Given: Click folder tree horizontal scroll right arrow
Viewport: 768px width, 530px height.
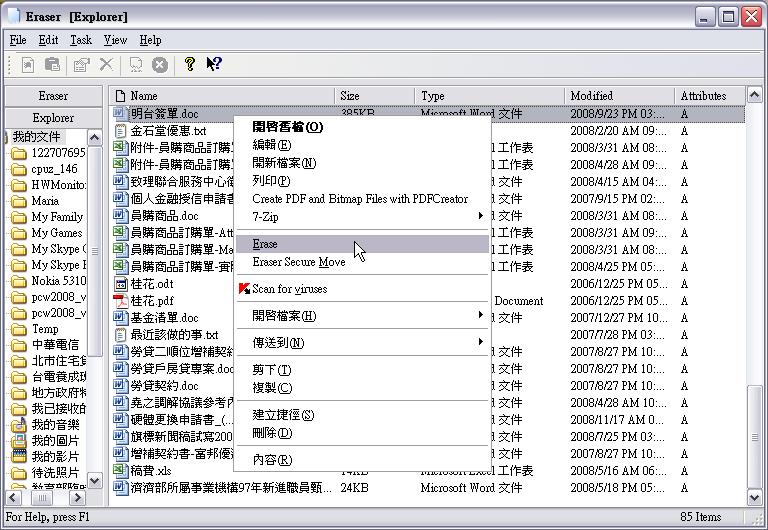Looking at the screenshot, I should click(76, 498).
